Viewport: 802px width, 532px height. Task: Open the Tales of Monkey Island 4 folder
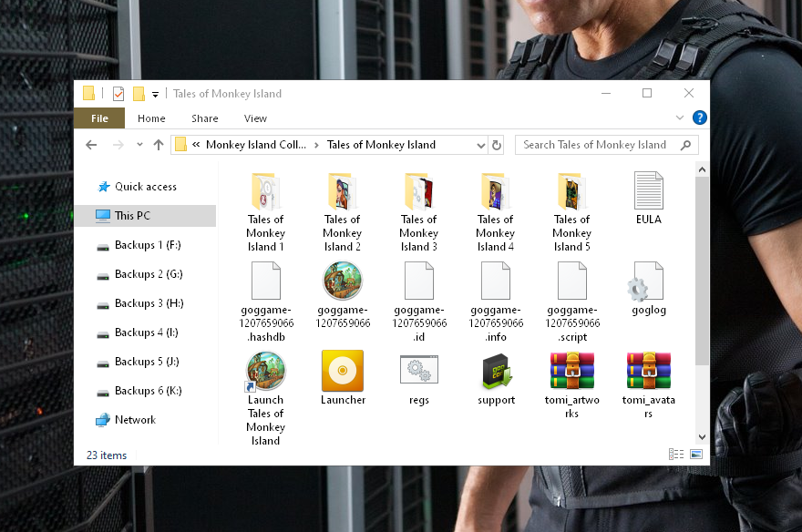[x=495, y=212]
